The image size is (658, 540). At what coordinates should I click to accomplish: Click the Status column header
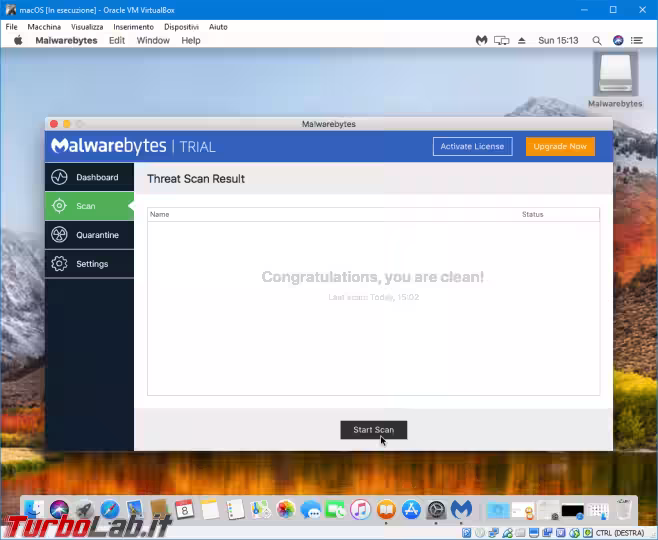(x=532, y=214)
